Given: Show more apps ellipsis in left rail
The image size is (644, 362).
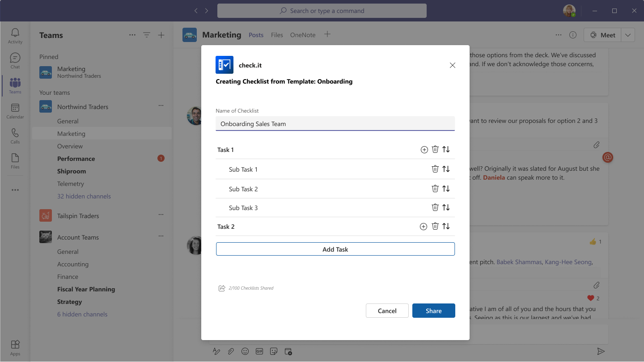Looking at the screenshot, I should (15, 190).
